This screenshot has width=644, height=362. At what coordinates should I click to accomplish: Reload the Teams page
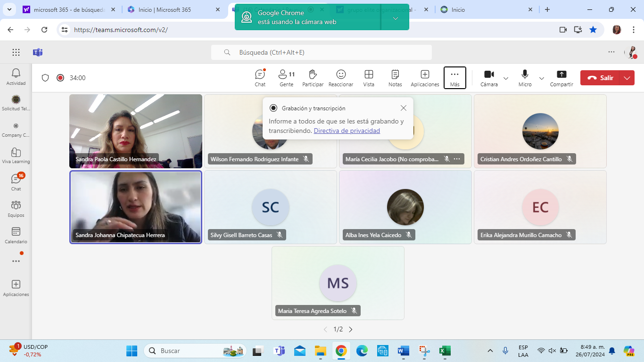44,30
